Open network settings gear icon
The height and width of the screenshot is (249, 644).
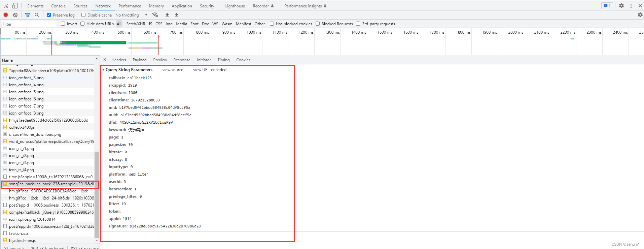pyautogui.click(x=640, y=15)
